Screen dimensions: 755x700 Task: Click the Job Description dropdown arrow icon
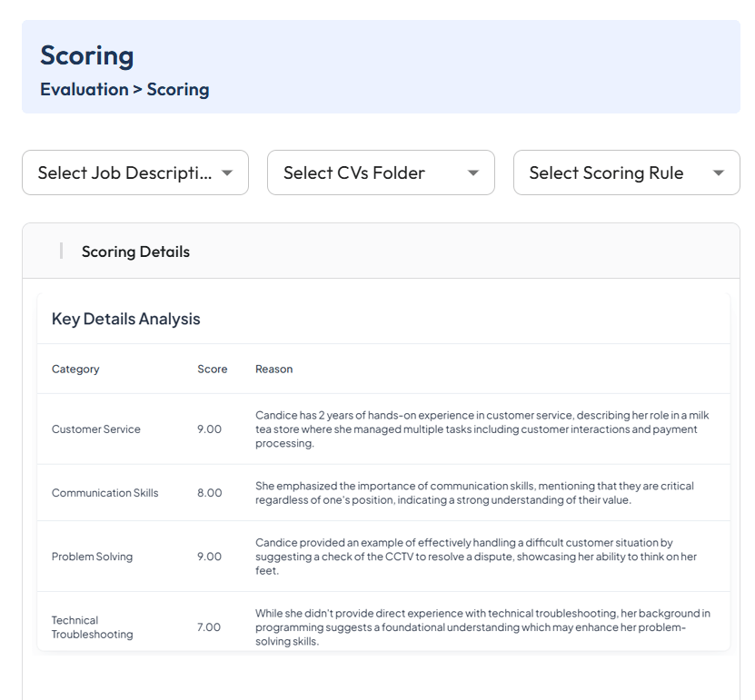[x=227, y=173]
